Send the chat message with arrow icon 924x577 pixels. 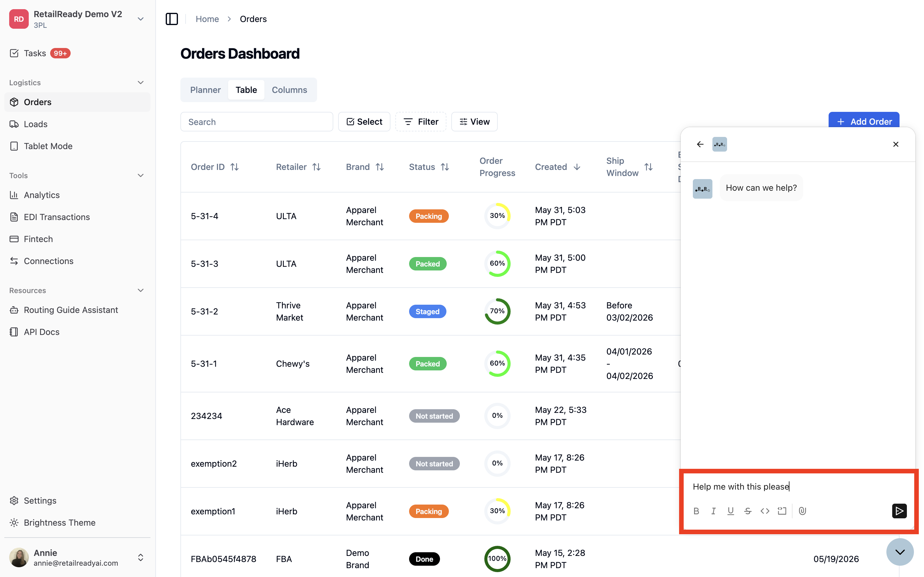899,511
